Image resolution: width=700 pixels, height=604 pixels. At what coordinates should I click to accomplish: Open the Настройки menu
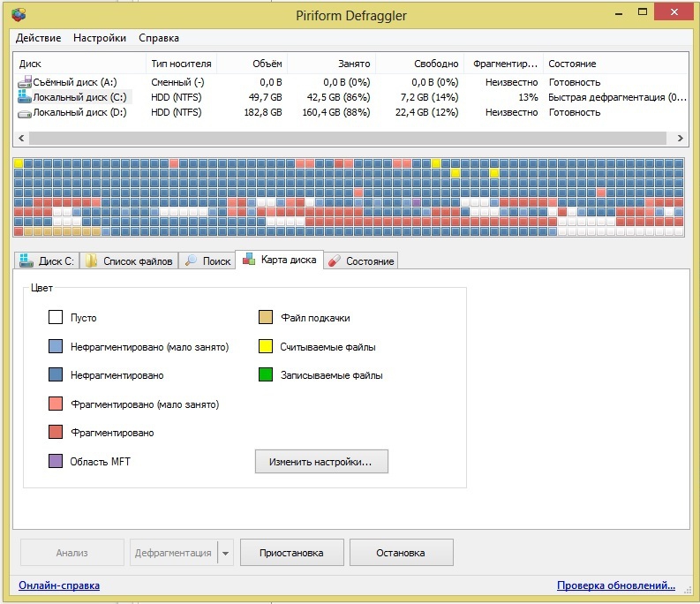[x=100, y=38]
